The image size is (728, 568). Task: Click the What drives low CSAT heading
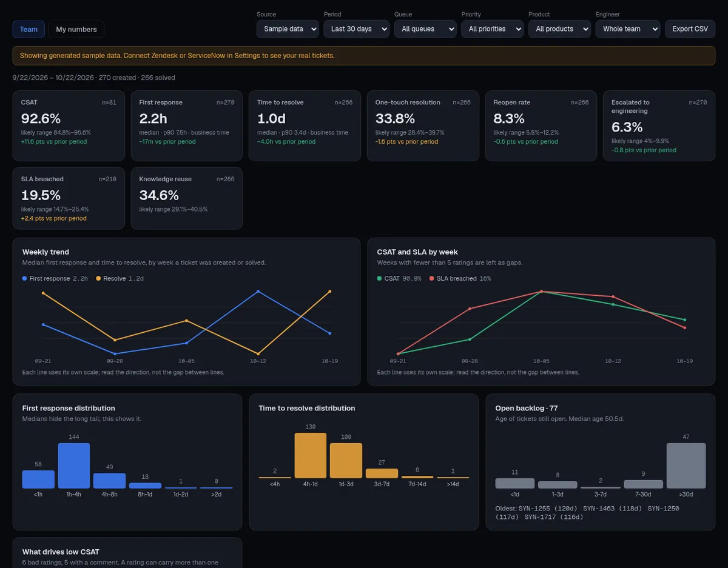61,552
